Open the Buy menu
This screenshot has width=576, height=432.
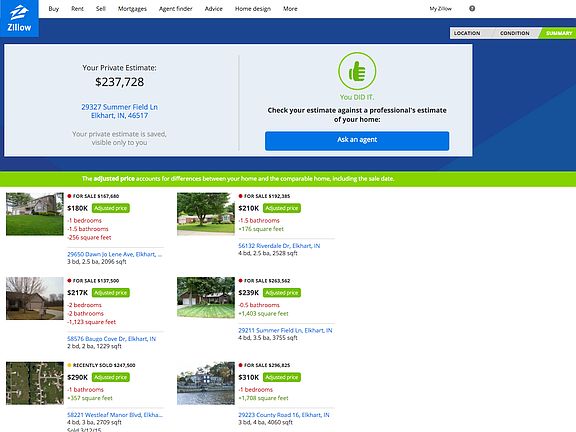pos(54,9)
